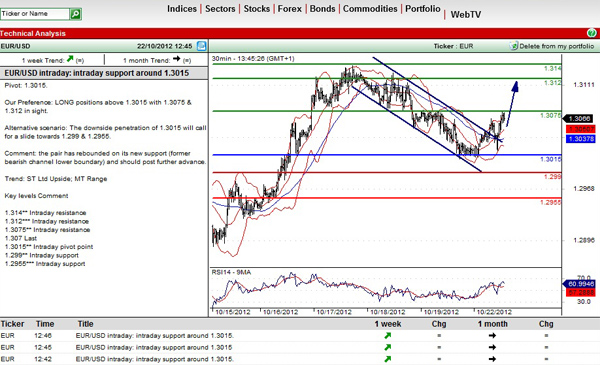The width and height of the screenshot is (600, 365).
Task: Click the EUR ticker in the 12:46 row
Action: 8,336
